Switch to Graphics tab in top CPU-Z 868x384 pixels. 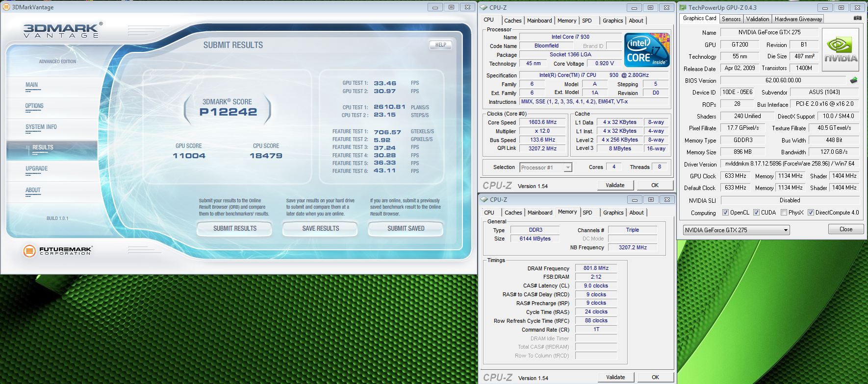tap(613, 21)
